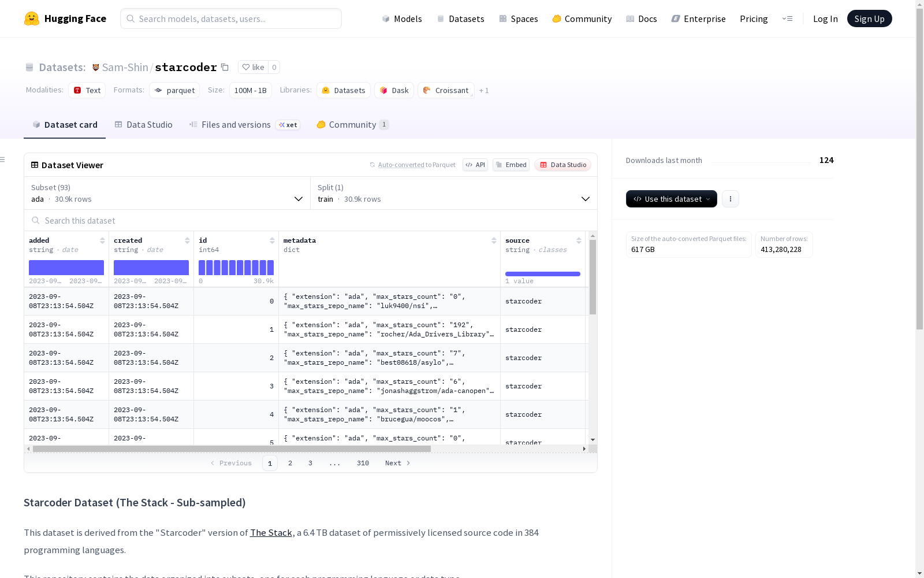Sort the source column
924x578 pixels.
click(x=579, y=240)
